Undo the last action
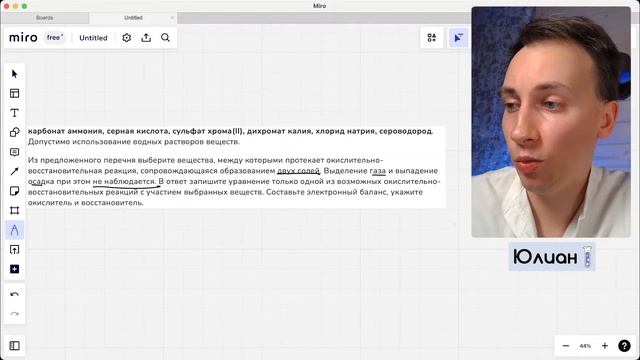Screen dimensions: 640x360 tap(14, 294)
